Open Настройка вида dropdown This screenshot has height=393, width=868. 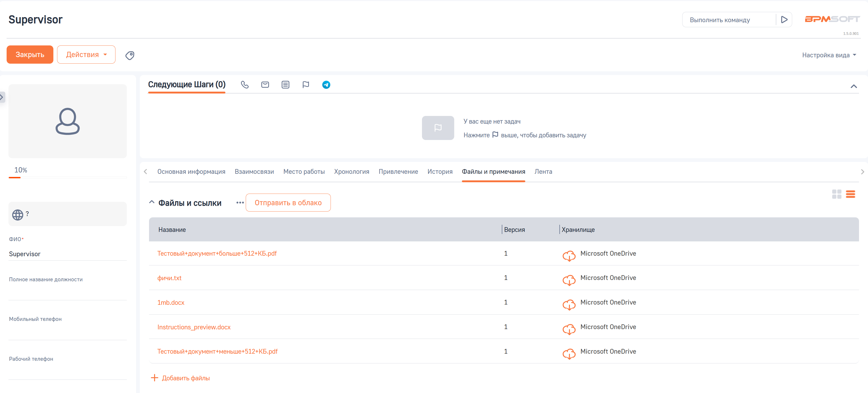[829, 55]
